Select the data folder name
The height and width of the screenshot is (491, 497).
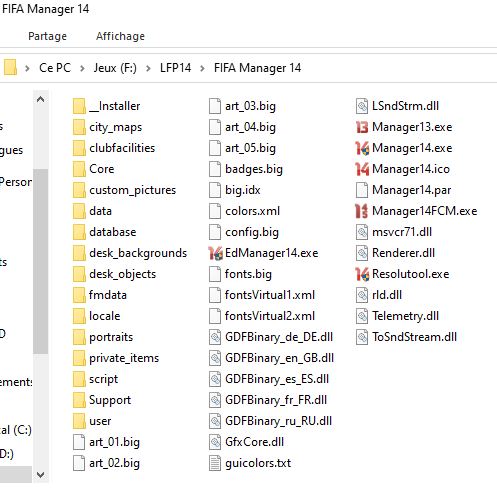coord(100,211)
